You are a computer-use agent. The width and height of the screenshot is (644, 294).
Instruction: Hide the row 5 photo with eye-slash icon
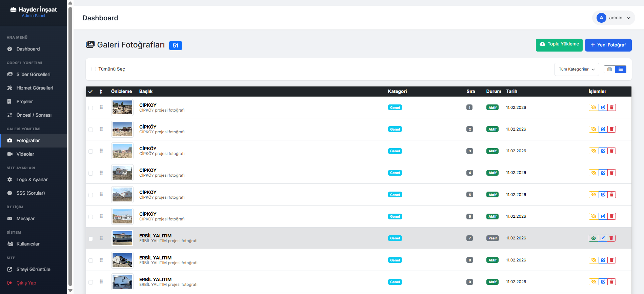(x=594, y=195)
